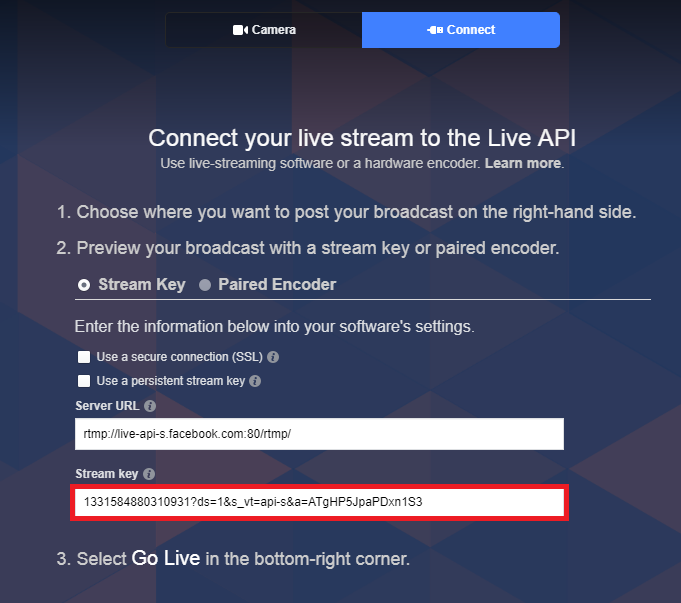Click the 'Go Live' text in step 3
Image resolution: width=681 pixels, height=603 pixels.
pyautogui.click(x=165, y=558)
